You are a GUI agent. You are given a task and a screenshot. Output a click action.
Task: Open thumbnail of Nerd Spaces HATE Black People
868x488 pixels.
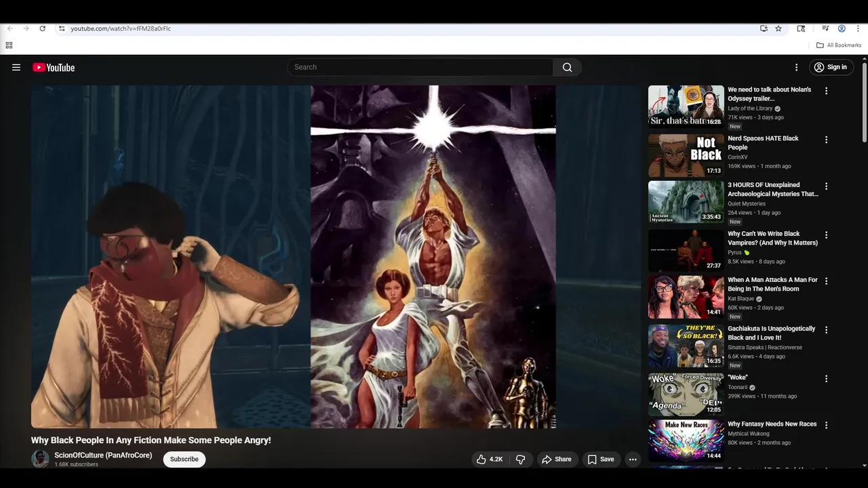coord(686,155)
